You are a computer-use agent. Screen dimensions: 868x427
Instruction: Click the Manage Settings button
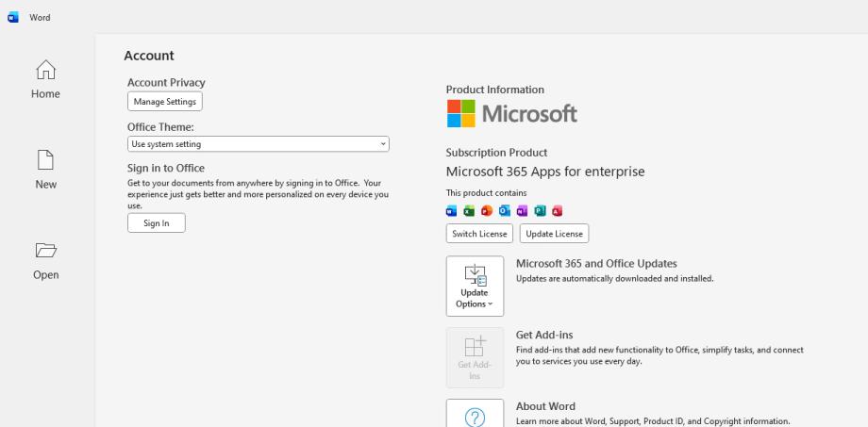(165, 102)
